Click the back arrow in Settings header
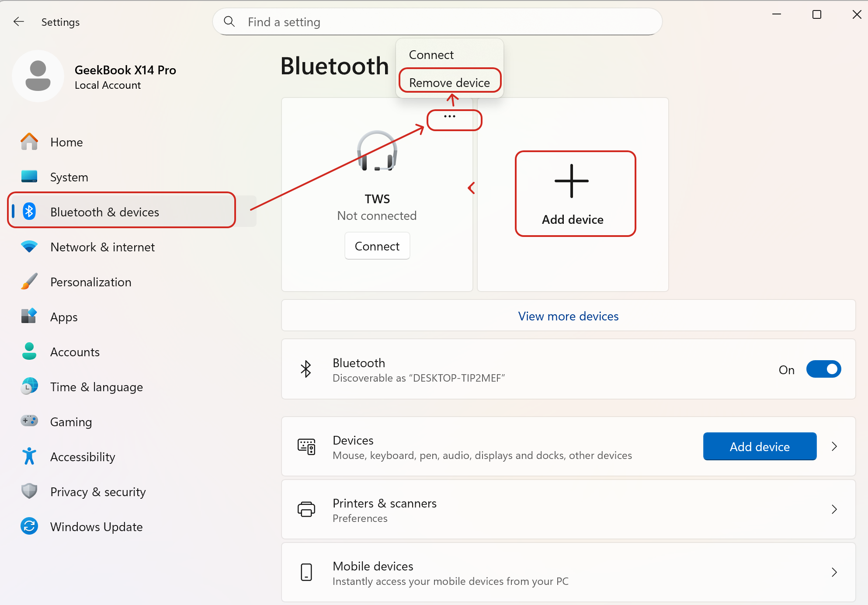 click(x=19, y=22)
